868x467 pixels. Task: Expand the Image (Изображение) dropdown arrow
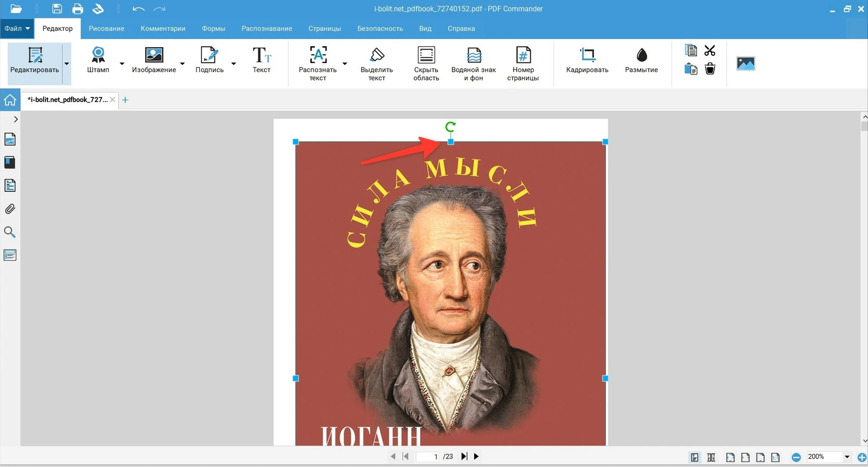182,63
